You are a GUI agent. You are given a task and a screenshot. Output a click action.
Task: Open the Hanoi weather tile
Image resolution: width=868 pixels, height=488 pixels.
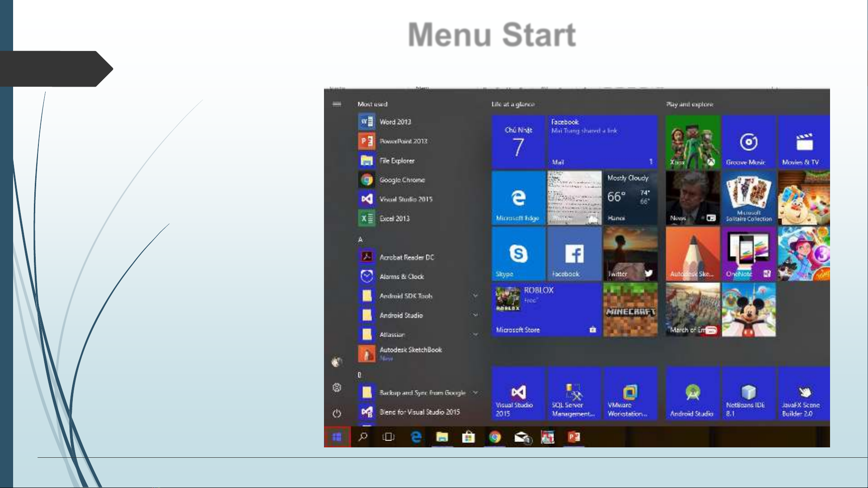pos(630,198)
